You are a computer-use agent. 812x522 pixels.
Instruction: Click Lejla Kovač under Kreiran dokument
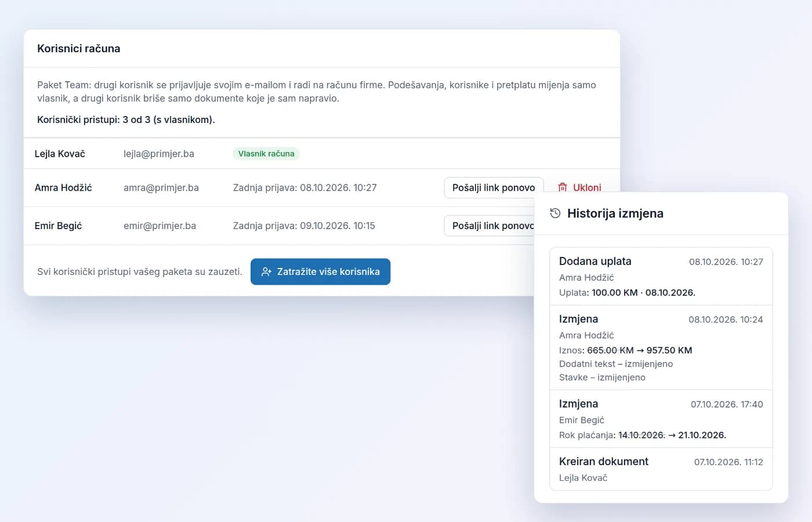click(x=583, y=478)
